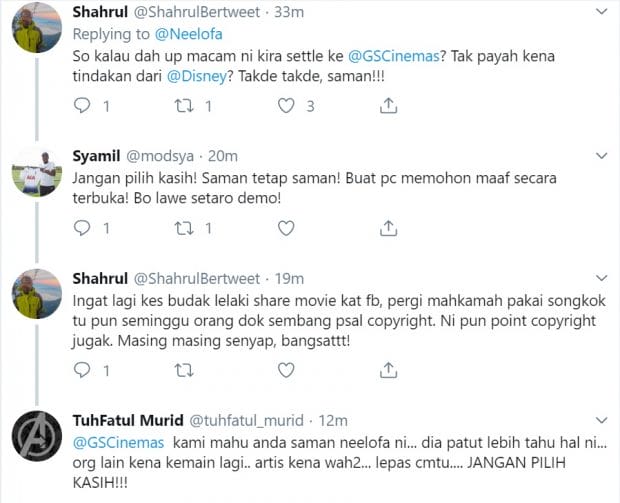
Task: Reply to Shahrul's first tweet
Action: [x=84, y=105]
